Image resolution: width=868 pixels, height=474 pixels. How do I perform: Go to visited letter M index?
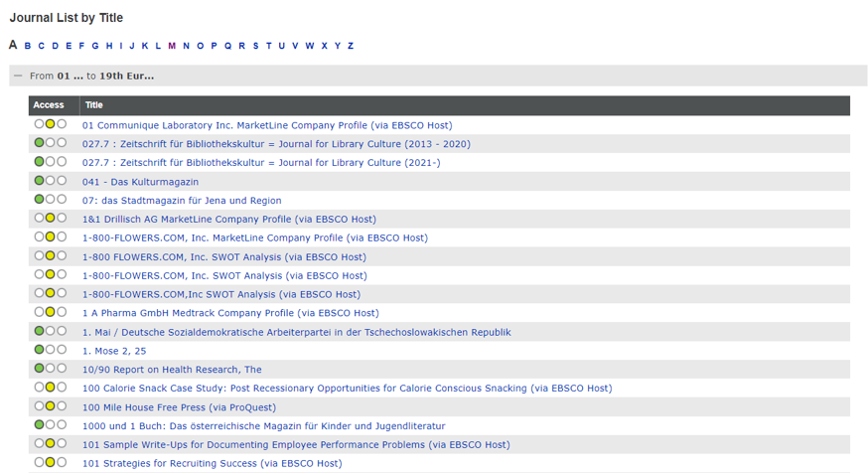172,46
